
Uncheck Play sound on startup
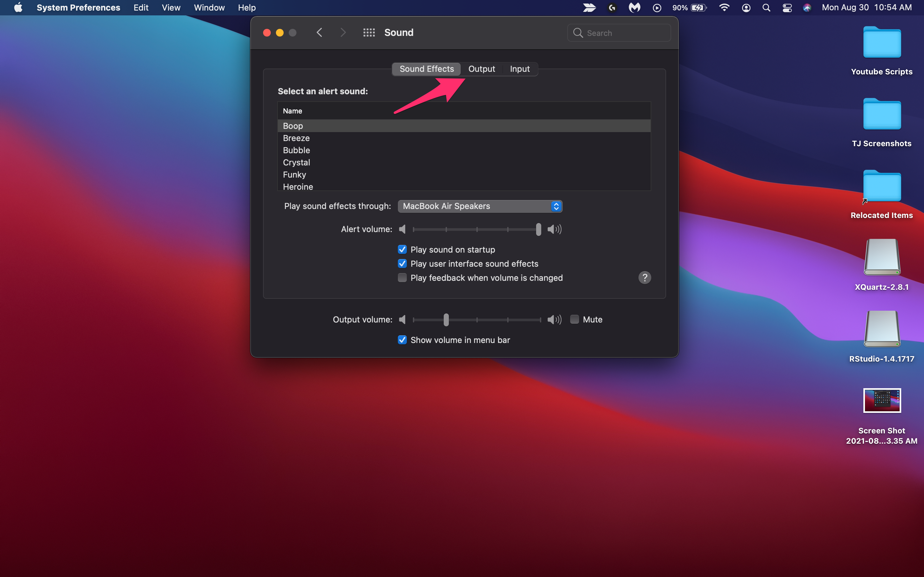tap(402, 250)
